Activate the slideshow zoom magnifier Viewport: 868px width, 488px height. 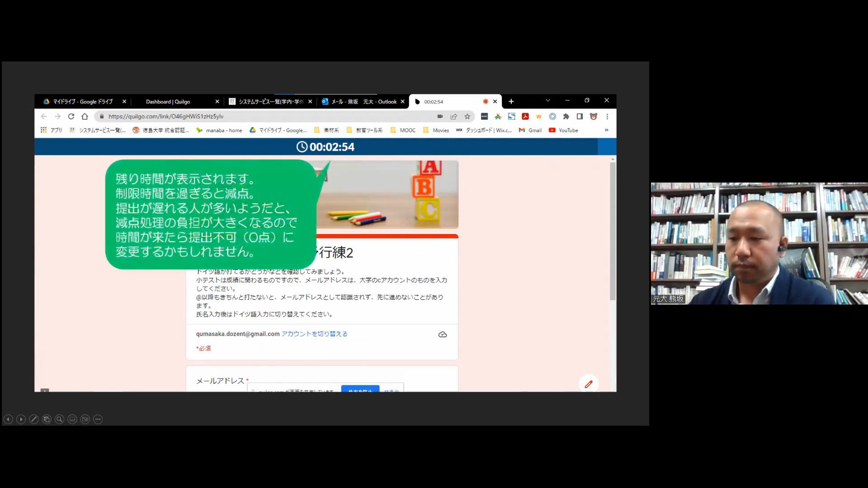click(x=59, y=419)
